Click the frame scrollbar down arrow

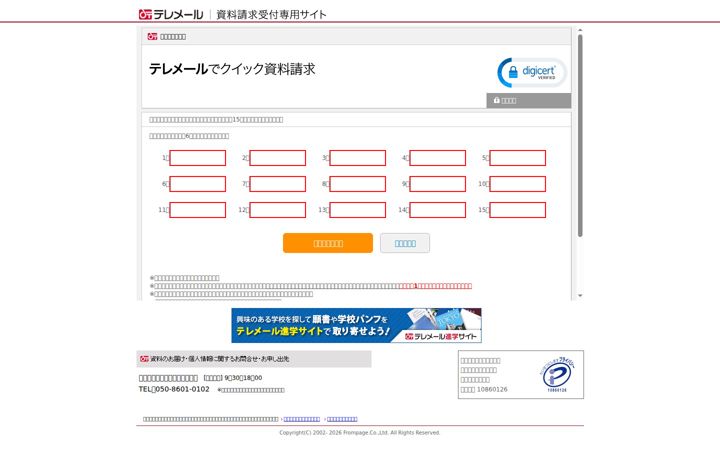coord(580,296)
